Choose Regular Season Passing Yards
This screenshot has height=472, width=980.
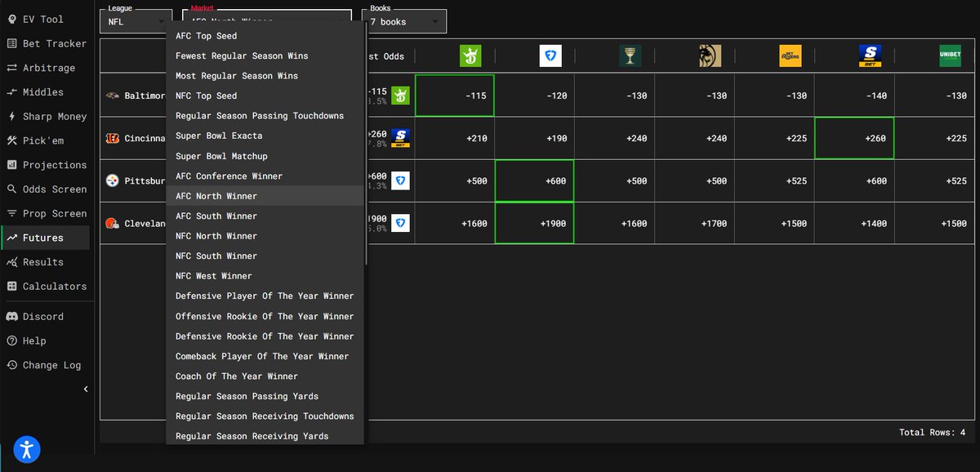(x=265, y=396)
